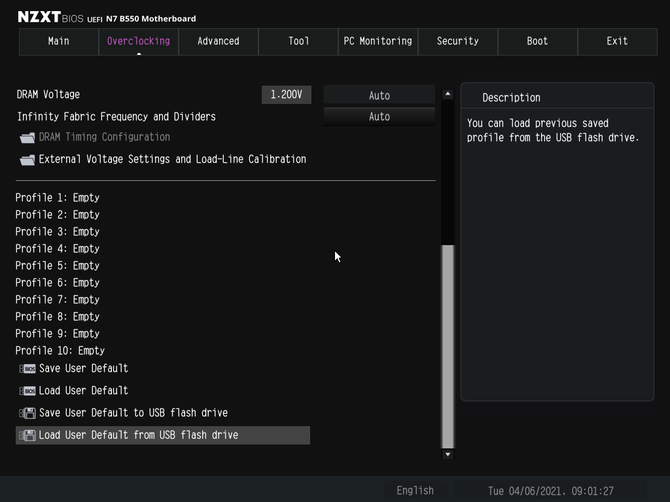670x502 pixels.
Task: Open External Voltage Settings and Load-Line Calibration
Action: point(173,159)
